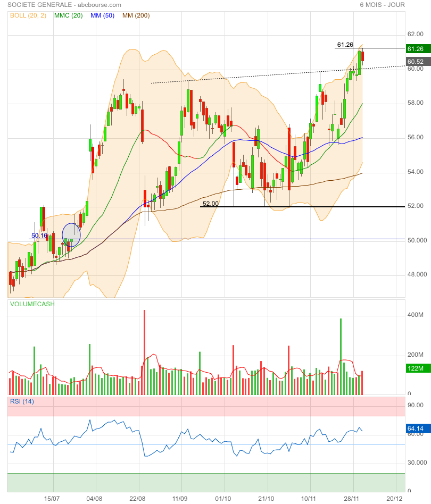Select the MM (50) legend label
Viewport: 431px width, 504px height.
click(102, 15)
